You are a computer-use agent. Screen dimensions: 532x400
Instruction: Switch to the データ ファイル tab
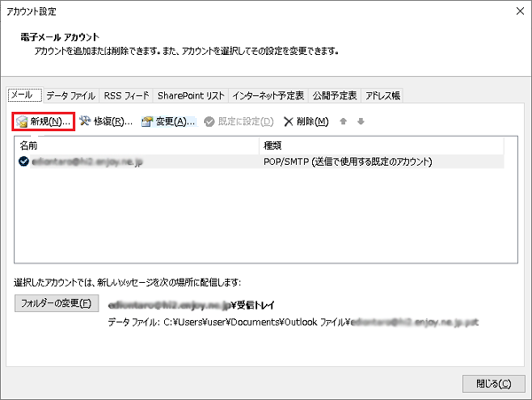tap(71, 96)
